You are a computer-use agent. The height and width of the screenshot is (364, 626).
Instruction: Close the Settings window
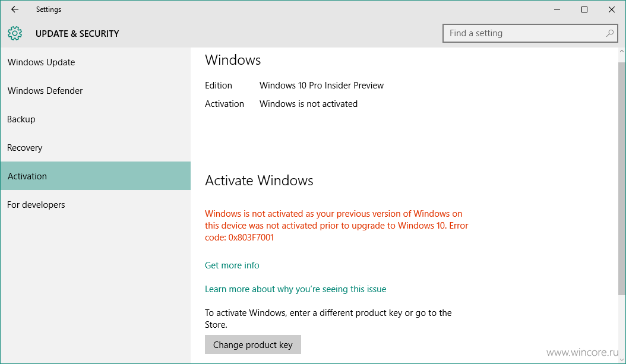612,10
